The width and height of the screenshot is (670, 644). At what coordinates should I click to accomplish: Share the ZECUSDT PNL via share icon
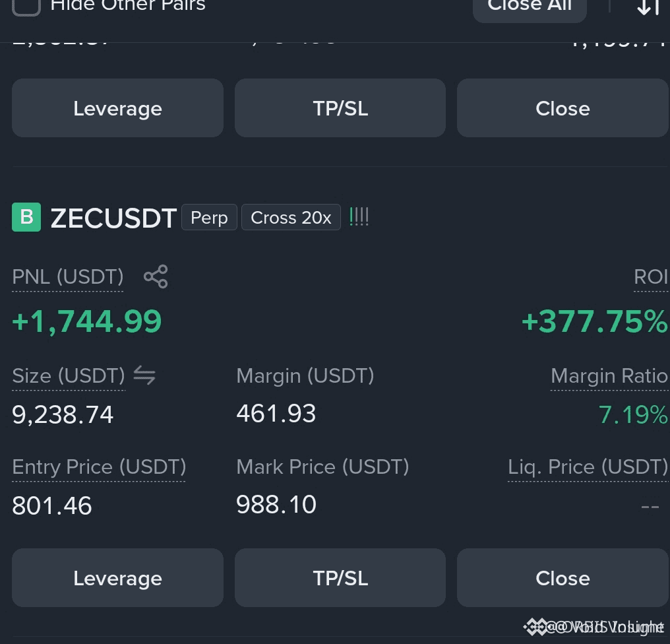point(156,276)
